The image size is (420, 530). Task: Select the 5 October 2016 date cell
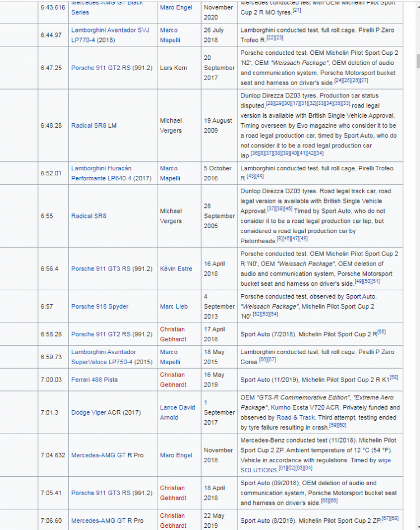220,173
